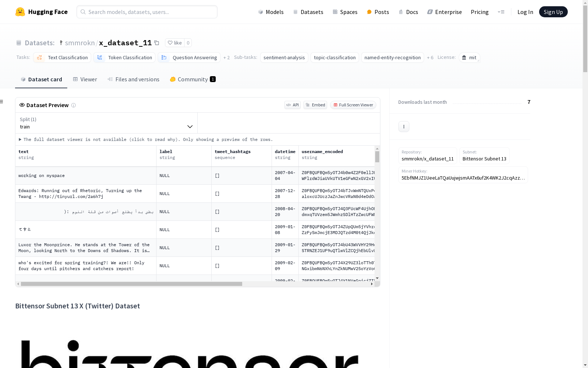Click the 'Bittensor Subnet 13 X (Twitter) Dataset' heading
Image resolution: width=588 pixels, height=368 pixels.
click(x=78, y=306)
